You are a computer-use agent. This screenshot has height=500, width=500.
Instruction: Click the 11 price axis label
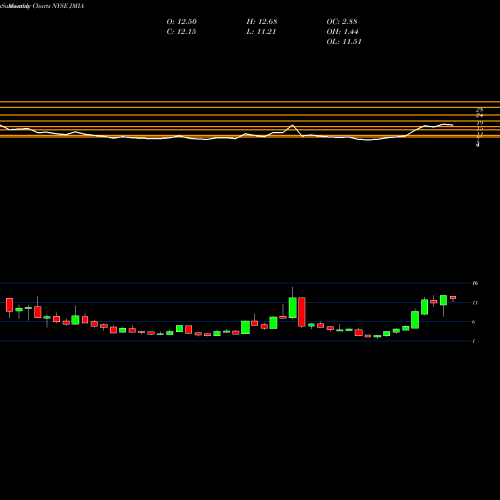(x=475, y=303)
